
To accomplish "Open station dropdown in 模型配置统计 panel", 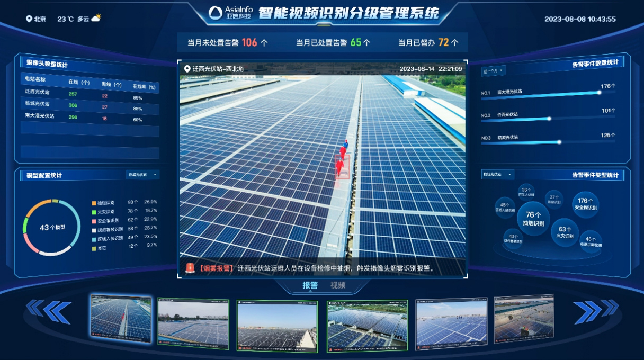I will click(x=142, y=174).
